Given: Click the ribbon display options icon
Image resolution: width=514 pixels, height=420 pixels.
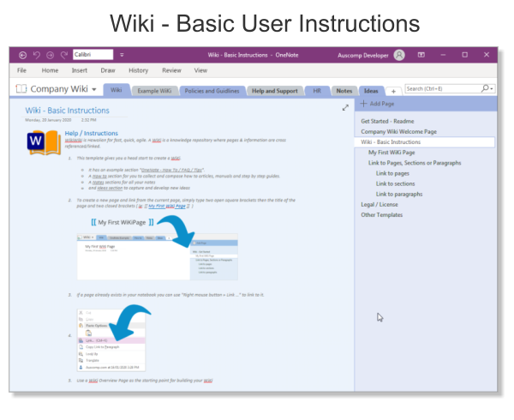Looking at the screenshot, I should (421, 55).
